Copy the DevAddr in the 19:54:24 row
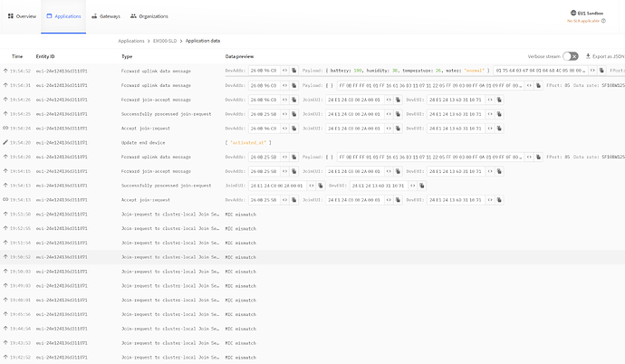The width and height of the screenshot is (625, 364). 294,129
